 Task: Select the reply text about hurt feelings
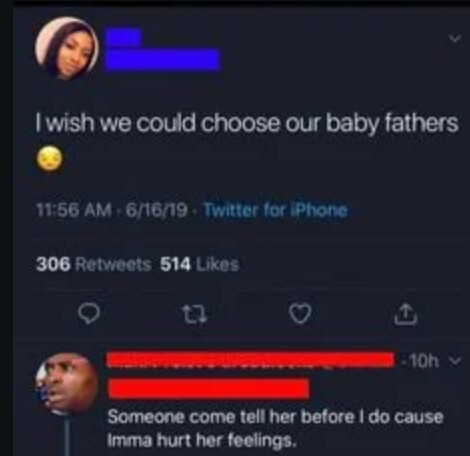point(276,429)
